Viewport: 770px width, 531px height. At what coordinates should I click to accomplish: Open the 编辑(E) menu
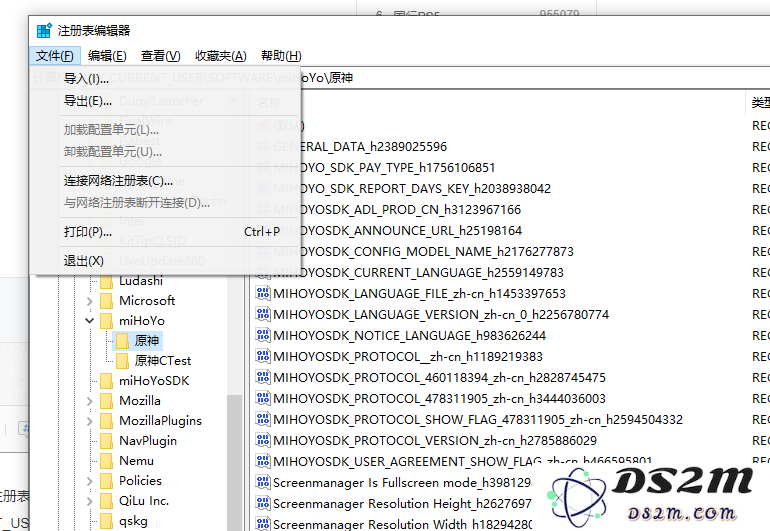coord(107,56)
